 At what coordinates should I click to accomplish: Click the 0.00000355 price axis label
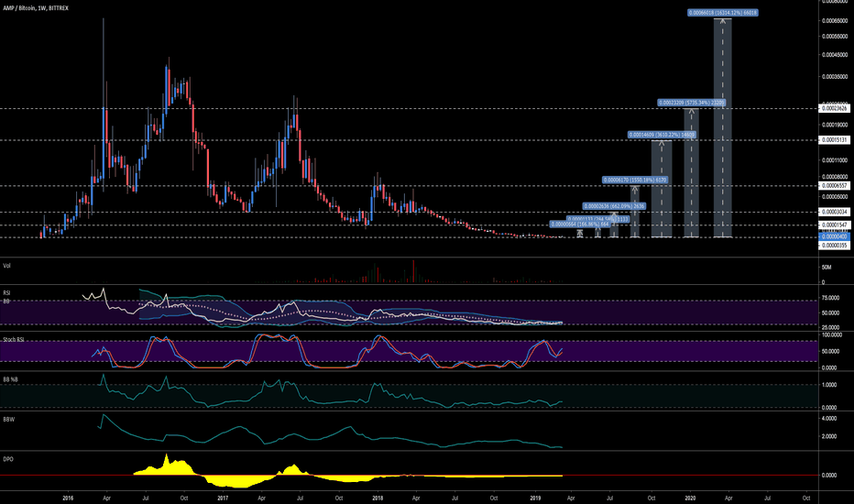(835, 246)
